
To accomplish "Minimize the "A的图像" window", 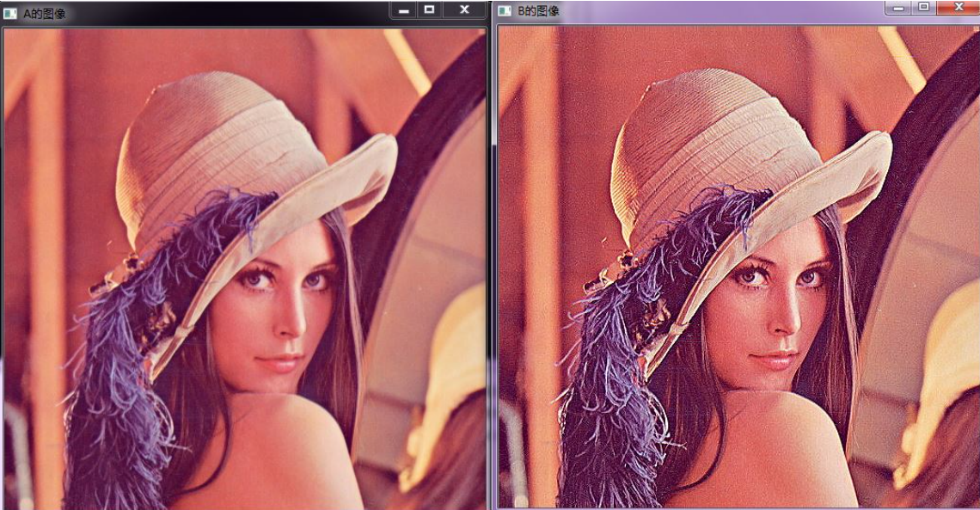I will 404,10.
